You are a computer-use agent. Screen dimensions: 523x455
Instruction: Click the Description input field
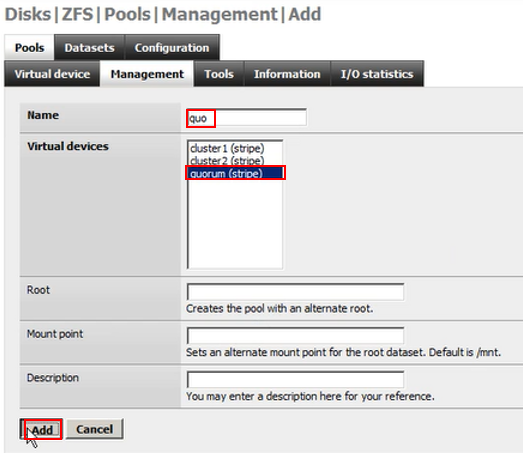point(295,380)
